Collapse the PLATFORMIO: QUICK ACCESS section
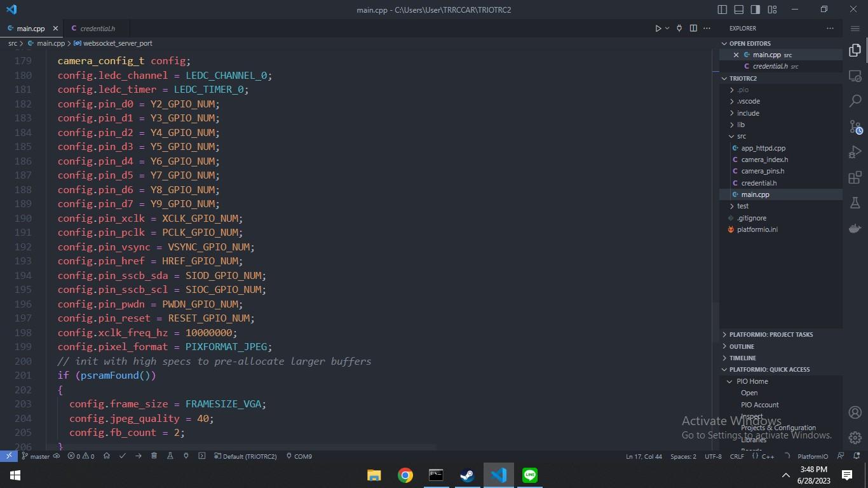Image resolution: width=868 pixels, height=488 pixels. [781, 369]
